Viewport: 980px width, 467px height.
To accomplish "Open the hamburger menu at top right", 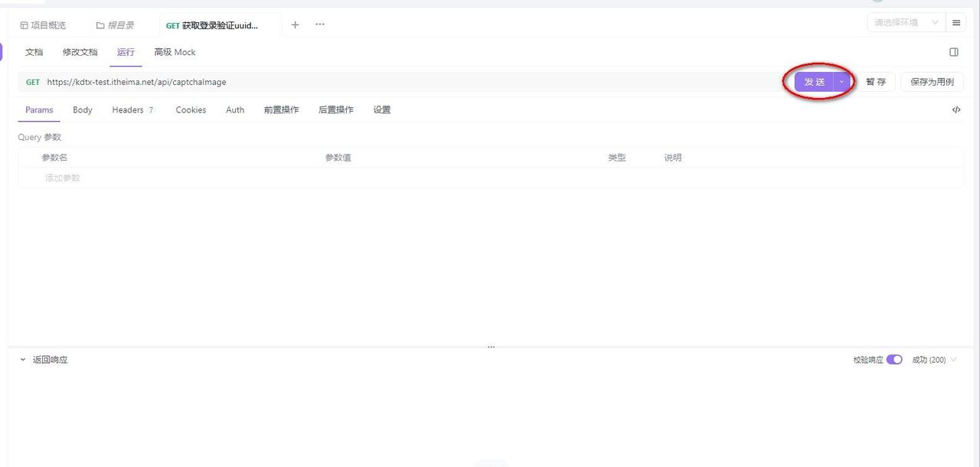I will [x=955, y=22].
